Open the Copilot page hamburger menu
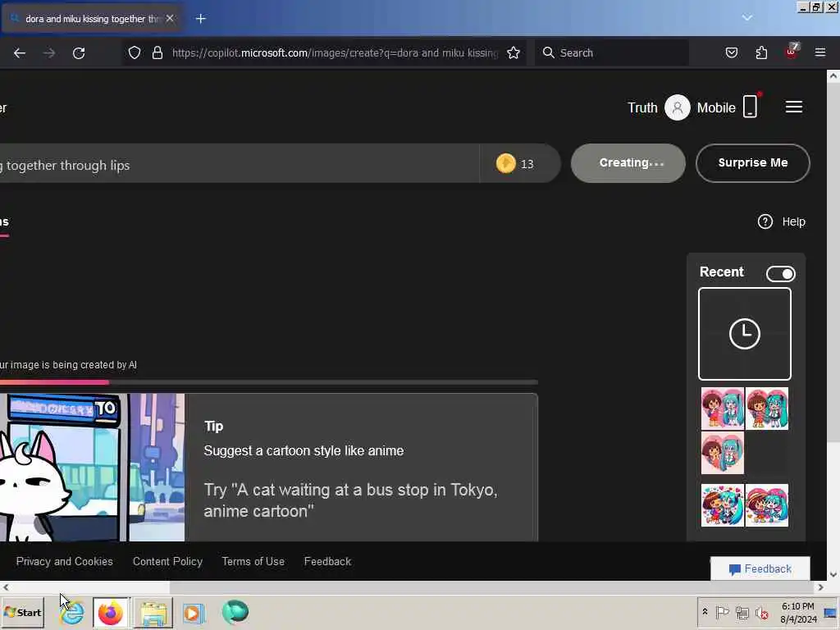The height and width of the screenshot is (630, 840). coord(793,107)
